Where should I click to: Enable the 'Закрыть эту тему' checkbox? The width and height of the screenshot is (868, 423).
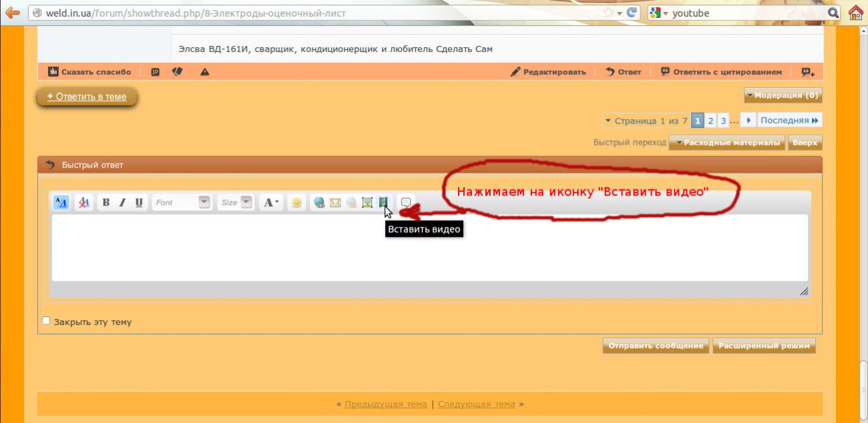pyautogui.click(x=46, y=321)
